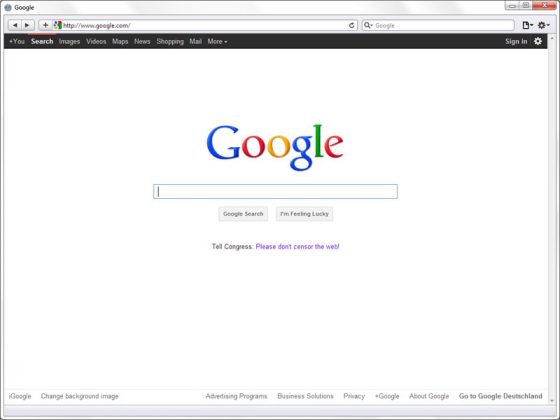Click the Google Search button
560x420 pixels.
[x=243, y=214]
